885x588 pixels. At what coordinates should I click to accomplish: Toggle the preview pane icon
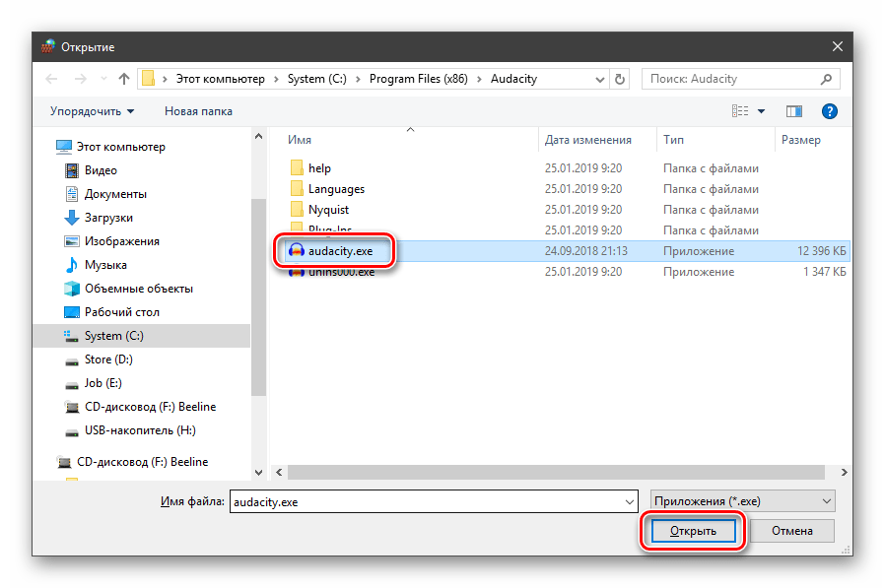pyautogui.click(x=794, y=111)
